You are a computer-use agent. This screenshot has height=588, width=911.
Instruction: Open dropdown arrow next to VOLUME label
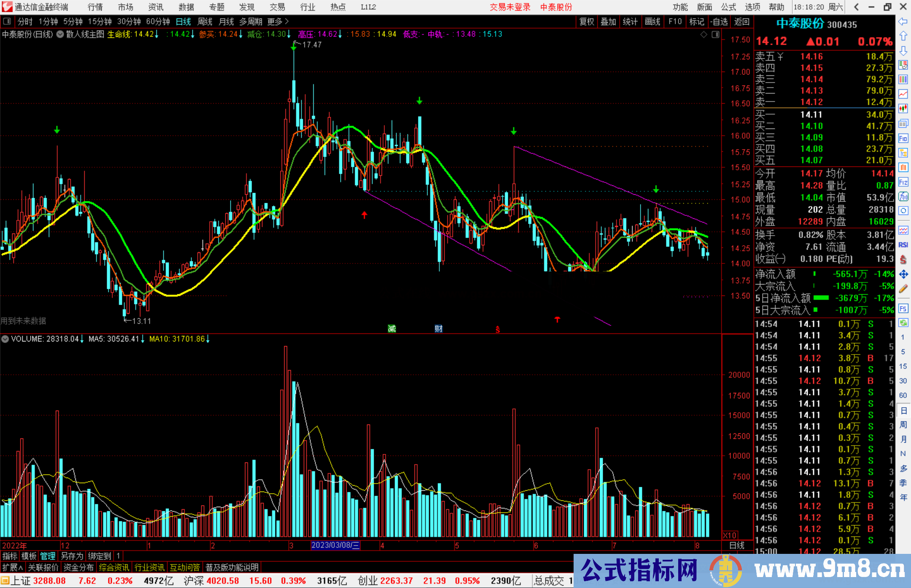tap(5, 339)
